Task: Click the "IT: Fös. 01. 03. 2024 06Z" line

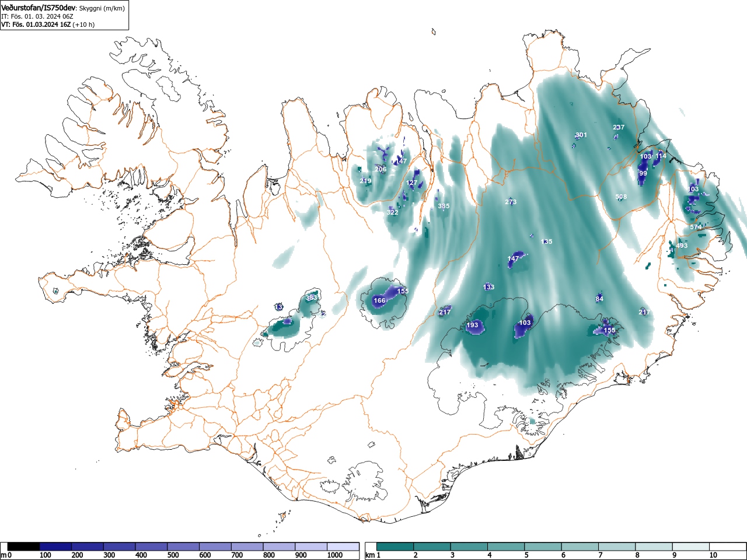Action: click(x=37, y=16)
